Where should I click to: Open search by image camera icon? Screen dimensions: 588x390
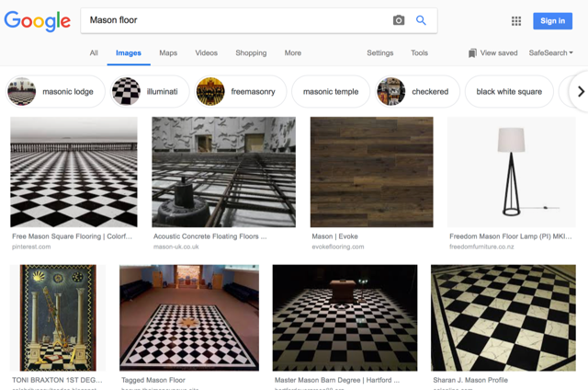click(399, 20)
